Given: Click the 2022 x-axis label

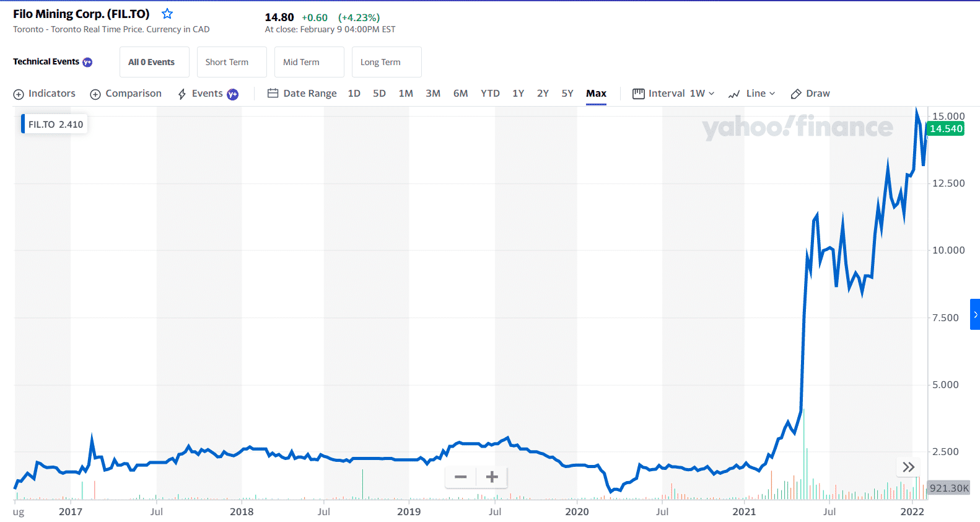Looking at the screenshot, I should point(912,511).
